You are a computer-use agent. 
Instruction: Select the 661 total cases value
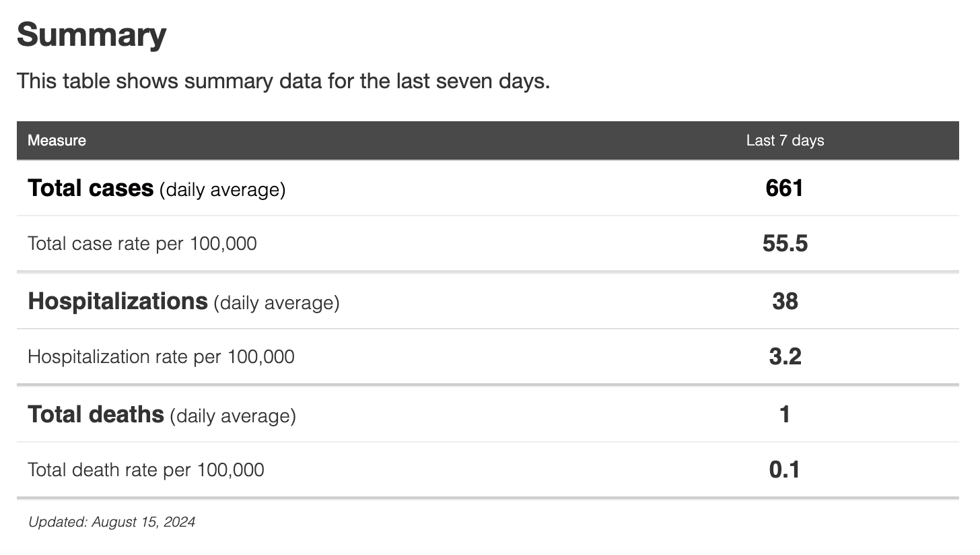pyautogui.click(x=785, y=188)
